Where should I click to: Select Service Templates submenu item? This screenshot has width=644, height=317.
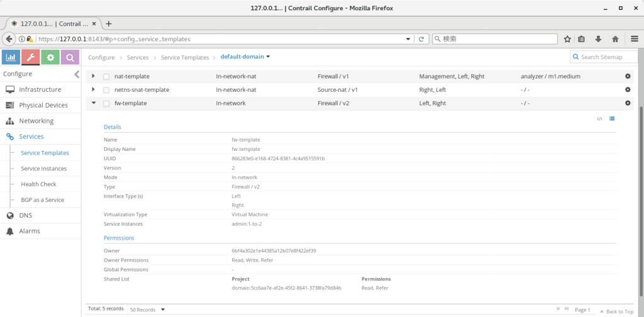45,153
